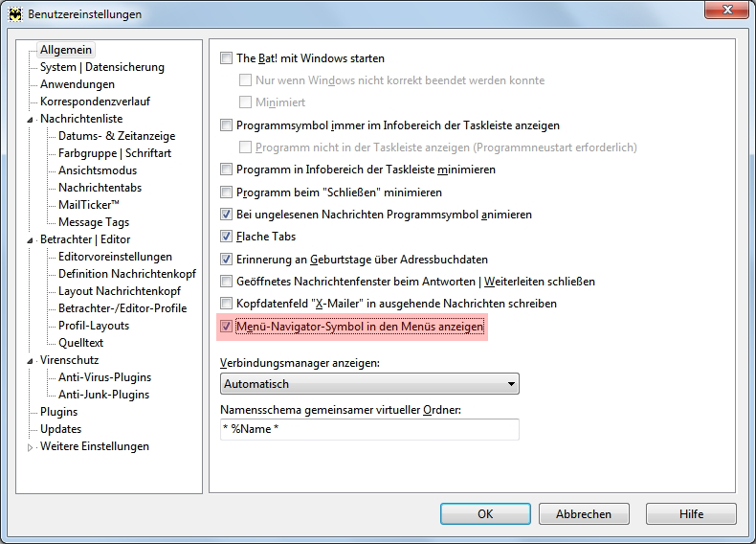
Task: Enable 'The Bat! mit Windows starten' checkbox
Action: (x=226, y=58)
